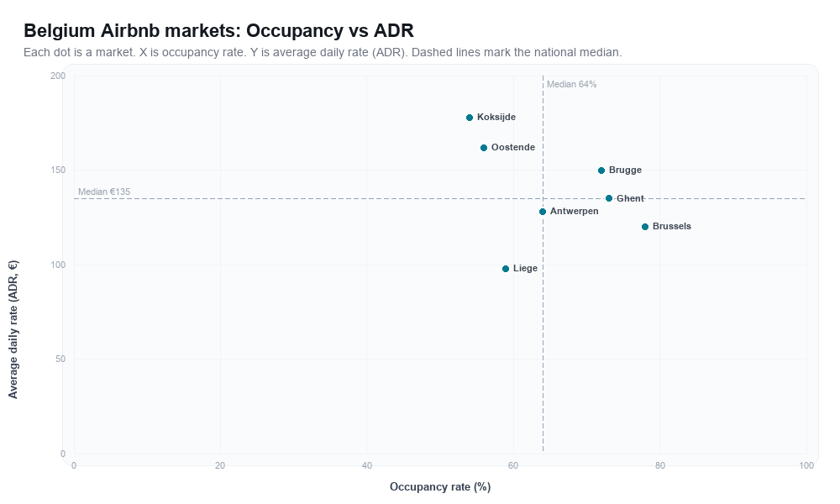Click the Koksijde label text
This screenshot has width=840, height=504.
click(496, 117)
